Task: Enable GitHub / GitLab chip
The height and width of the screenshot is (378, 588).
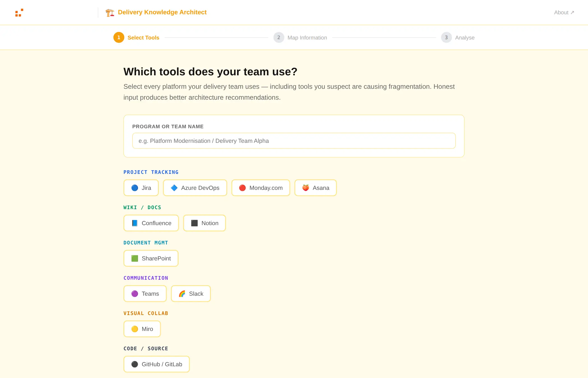Action: (157, 364)
